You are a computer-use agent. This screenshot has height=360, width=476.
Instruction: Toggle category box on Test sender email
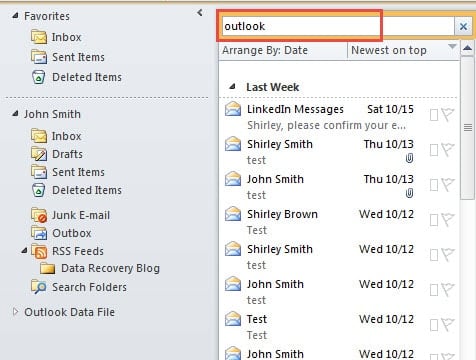point(434,325)
